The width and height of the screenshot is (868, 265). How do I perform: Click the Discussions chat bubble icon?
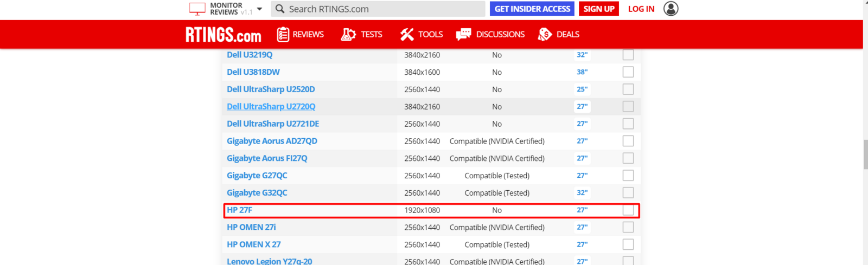click(x=463, y=35)
